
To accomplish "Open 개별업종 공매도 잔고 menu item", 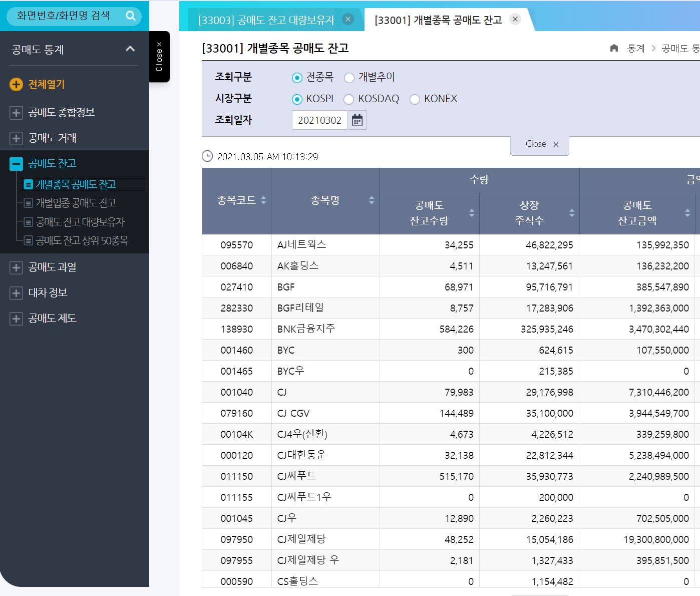I will pyautogui.click(x=76, y=203).
